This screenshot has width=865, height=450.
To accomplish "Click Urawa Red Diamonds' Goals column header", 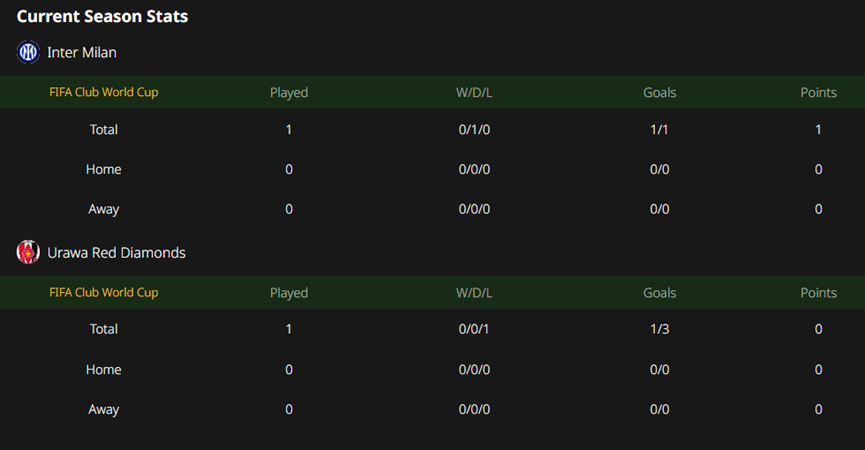I will (659, 293).
